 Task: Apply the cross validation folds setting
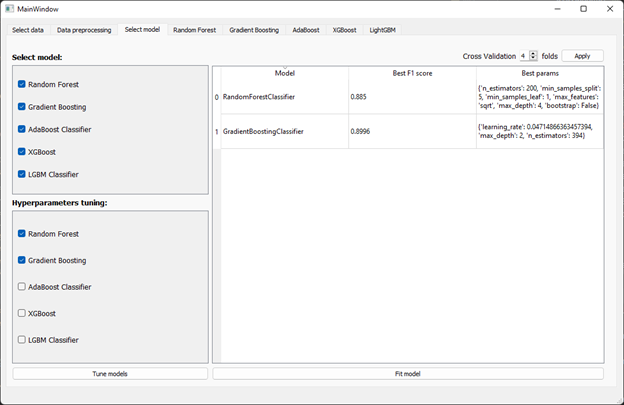tap(582, 56)
